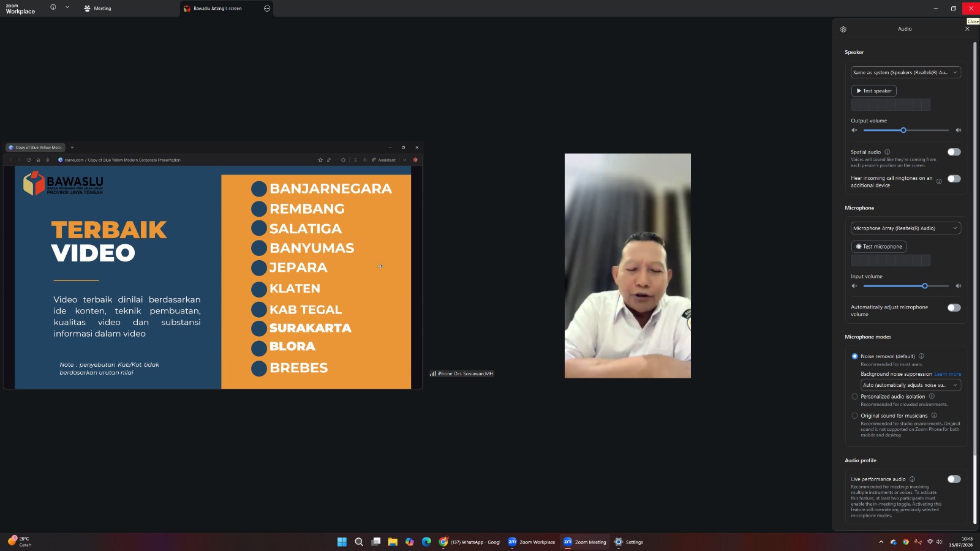
Task: Toggle Hear incoming call ringtones on additional device
Action: click(954, 179)
